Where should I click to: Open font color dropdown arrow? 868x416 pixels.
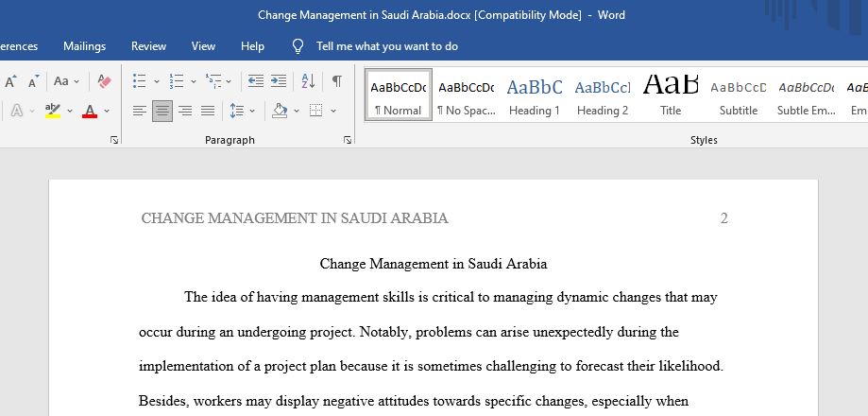click(107, 111)
